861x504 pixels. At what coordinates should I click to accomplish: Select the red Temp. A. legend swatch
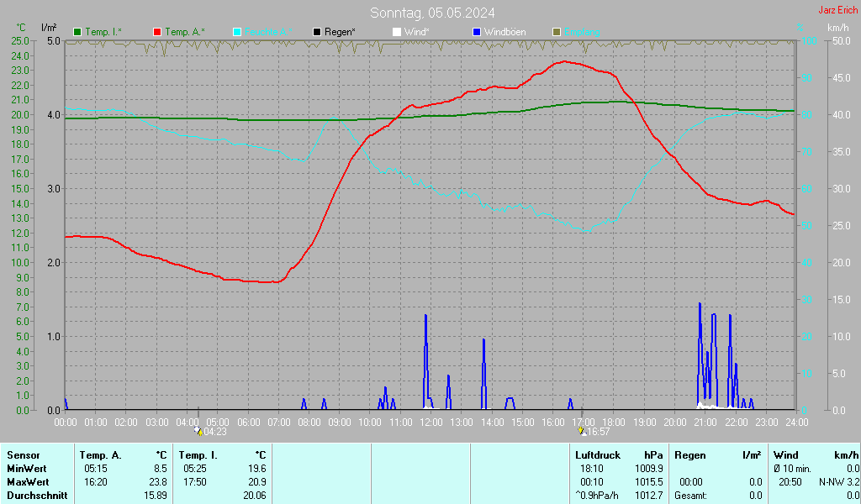(158, 32)
